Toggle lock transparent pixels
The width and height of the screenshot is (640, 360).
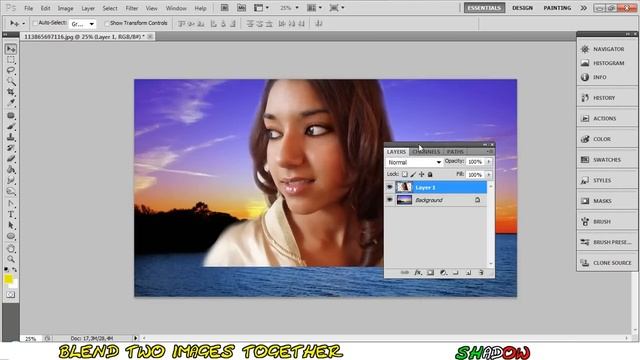tap(404, 174)
